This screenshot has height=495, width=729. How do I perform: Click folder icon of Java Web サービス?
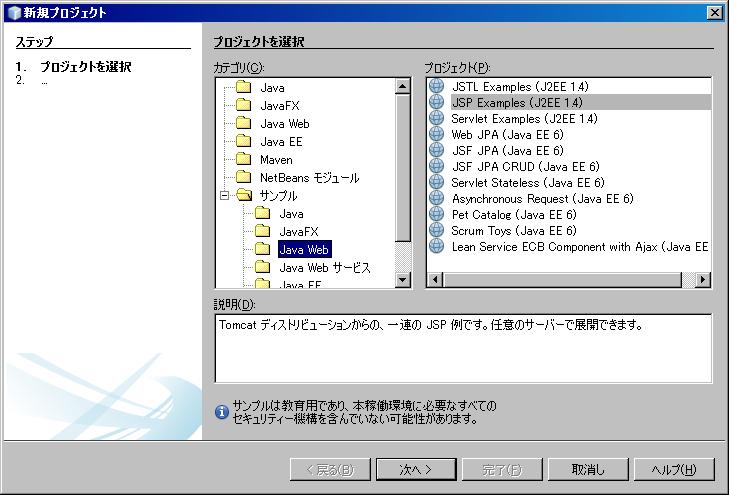pos(263,267)
